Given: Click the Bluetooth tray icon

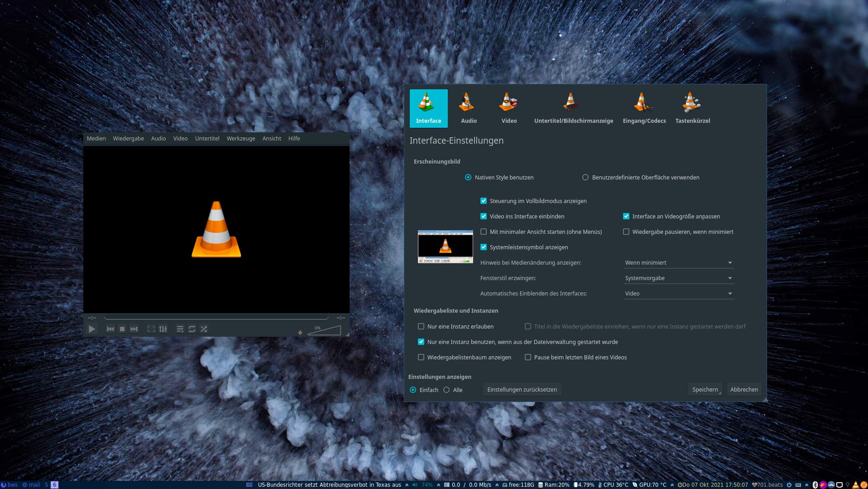Looking at the screenshot, I should coord(815,485).
